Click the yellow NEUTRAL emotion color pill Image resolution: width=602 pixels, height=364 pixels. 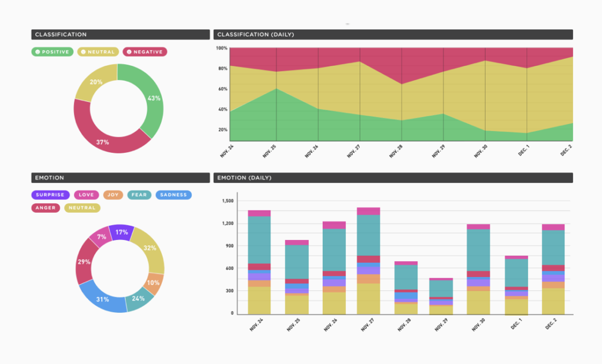(x=82, y=208)
